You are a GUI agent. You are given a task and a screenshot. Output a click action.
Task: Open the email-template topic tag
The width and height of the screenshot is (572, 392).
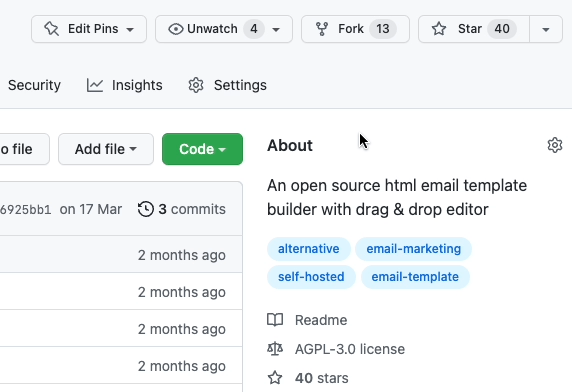point(415,277)
